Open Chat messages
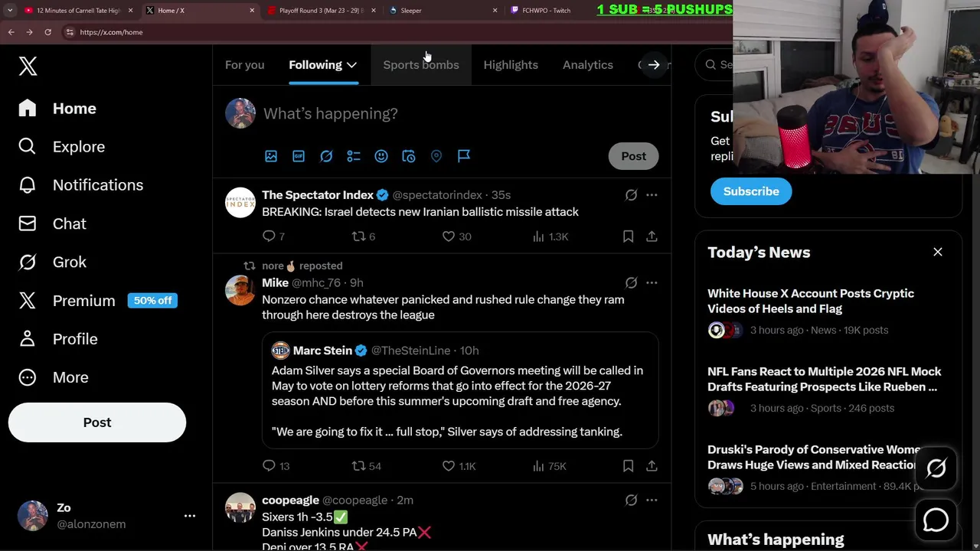Viewport: 980px width, 551px height. (x=52, y=223)
